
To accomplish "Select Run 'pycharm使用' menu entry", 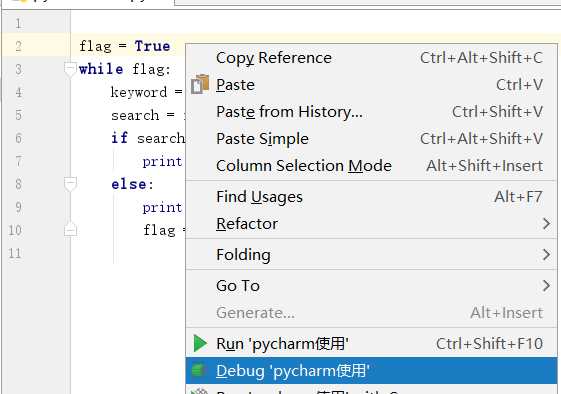I will [371, 344].
